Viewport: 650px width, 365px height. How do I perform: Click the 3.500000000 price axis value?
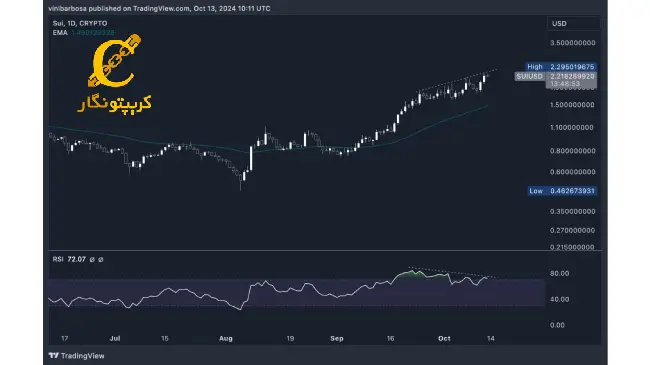tap(572, 43)
